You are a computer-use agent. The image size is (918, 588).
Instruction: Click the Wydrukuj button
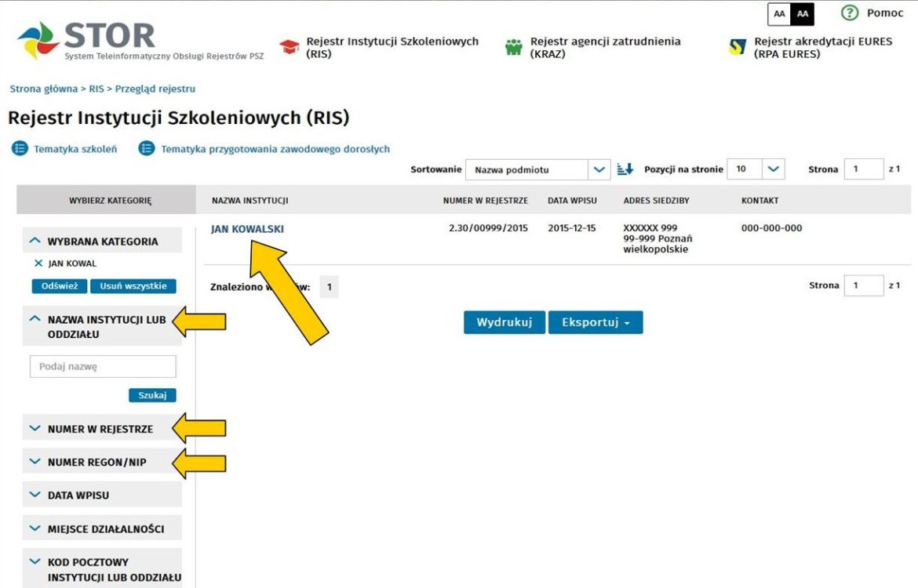[x=504, y=322]
